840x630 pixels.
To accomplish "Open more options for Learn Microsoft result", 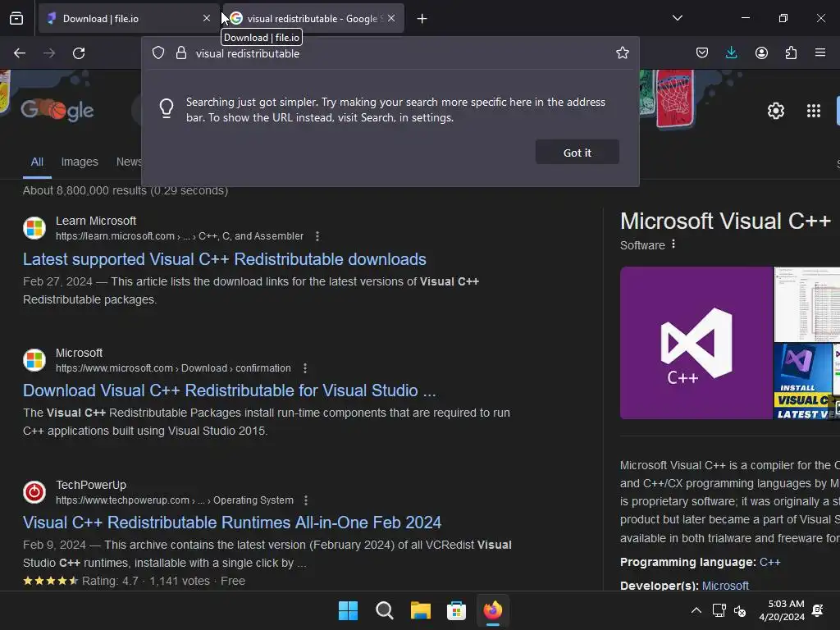I will tap(317, 236).
